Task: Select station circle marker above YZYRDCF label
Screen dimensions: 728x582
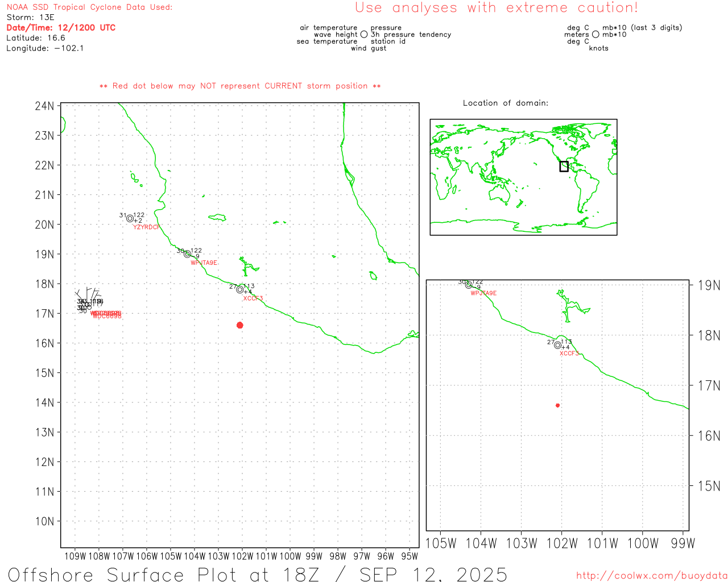Action: click(x=130, y=218)
